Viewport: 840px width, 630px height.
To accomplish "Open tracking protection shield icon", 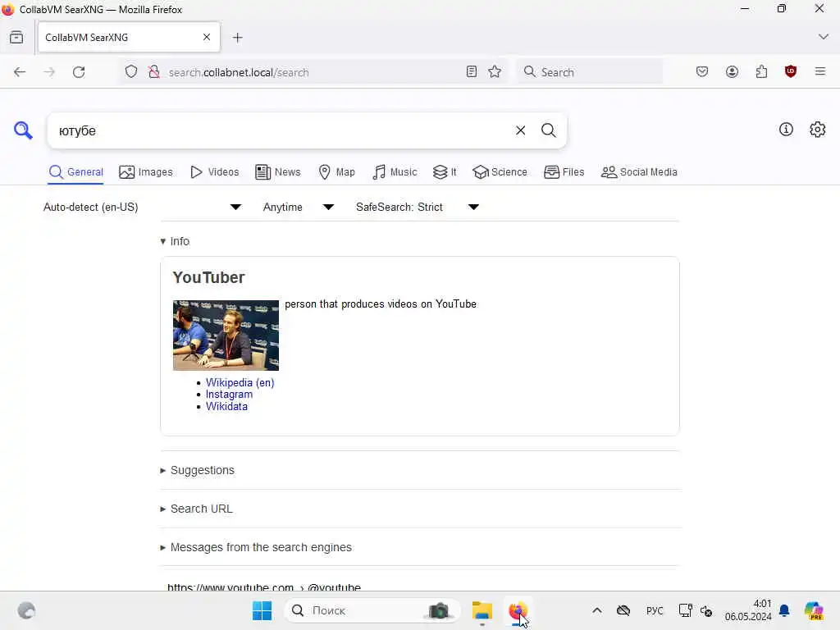I will point(131,72).
